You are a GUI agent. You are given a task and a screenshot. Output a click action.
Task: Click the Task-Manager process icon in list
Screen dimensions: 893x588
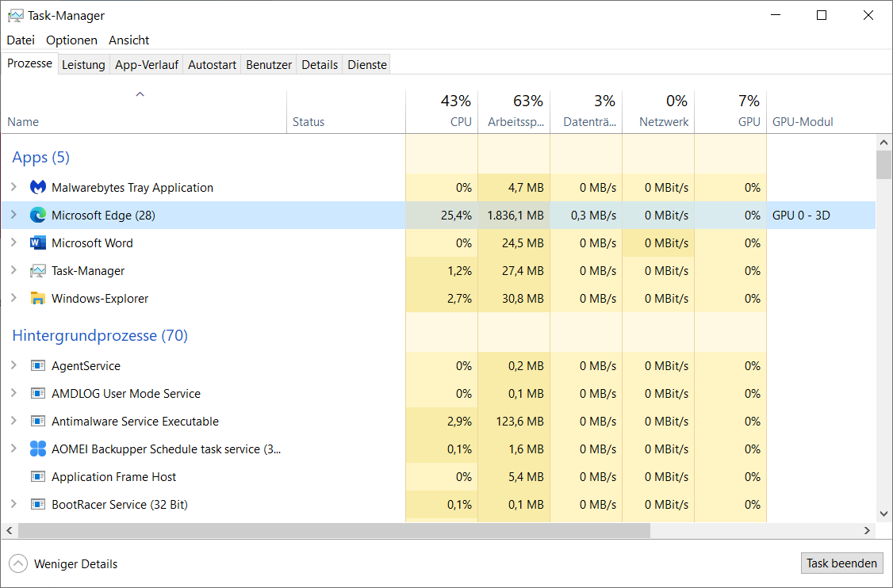pyautogui.click(x=37, y=271)
